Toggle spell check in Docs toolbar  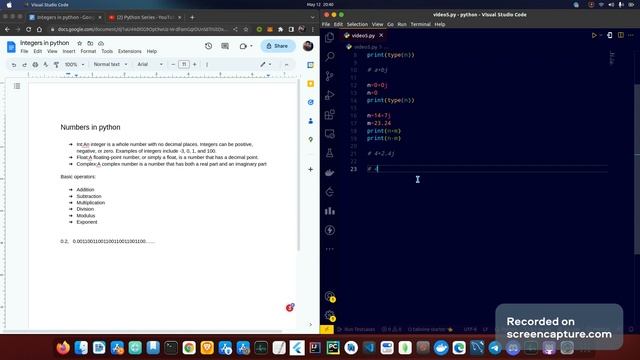coord(46,64)
